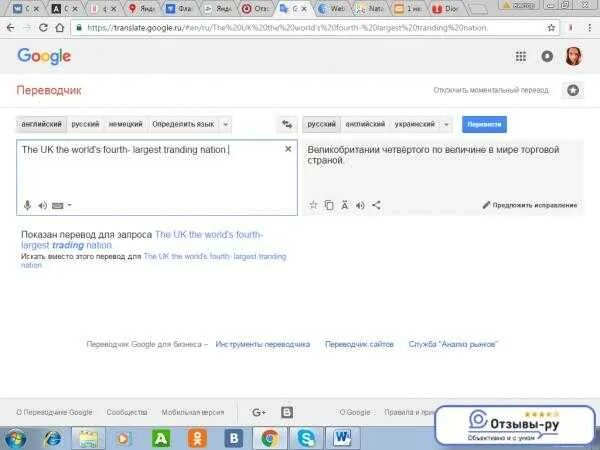
Task: Open VK icon in the taskbar
Action: [x=234, y=439]
